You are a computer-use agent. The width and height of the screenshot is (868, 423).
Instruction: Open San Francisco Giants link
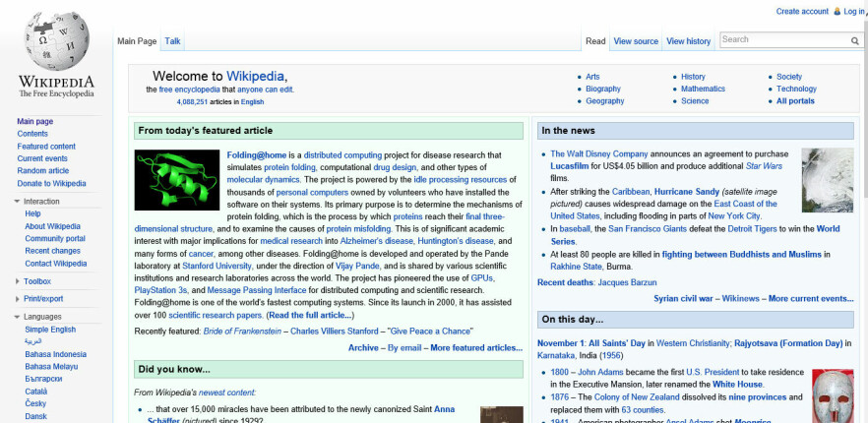648,228
